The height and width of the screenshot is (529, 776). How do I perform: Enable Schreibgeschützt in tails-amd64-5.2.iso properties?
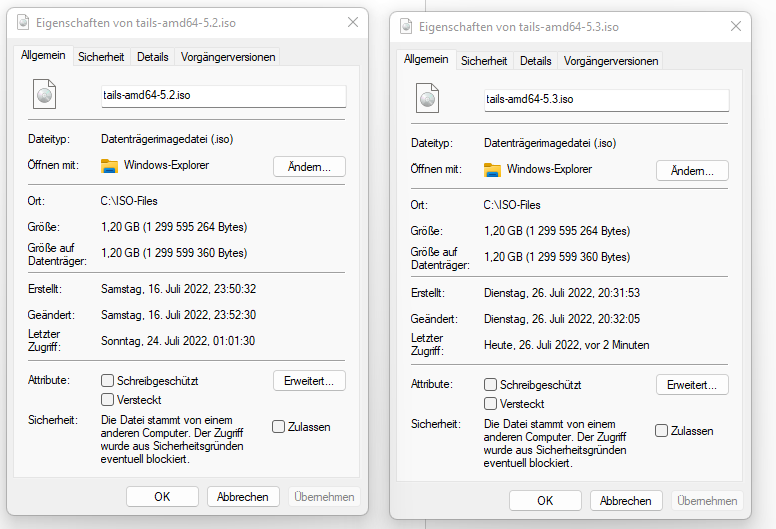107,381
